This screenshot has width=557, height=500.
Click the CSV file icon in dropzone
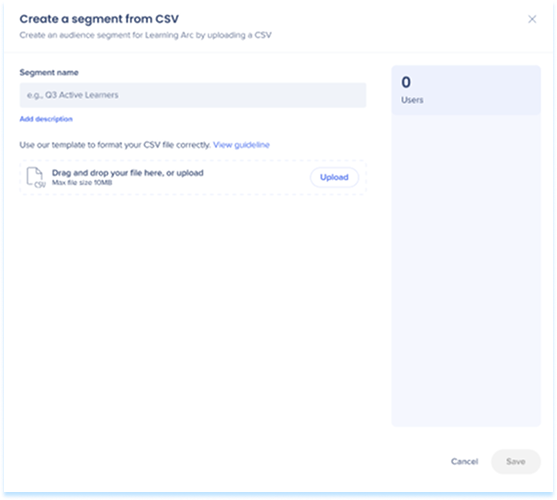pos(36,177)
